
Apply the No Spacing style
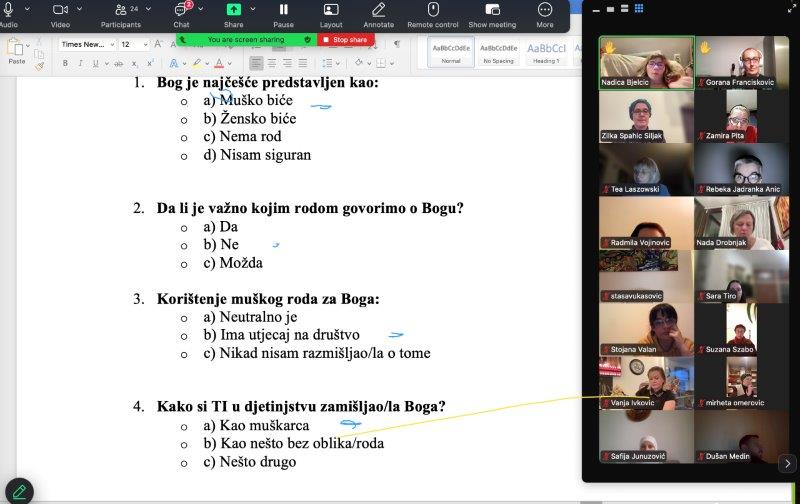[498, 51]
